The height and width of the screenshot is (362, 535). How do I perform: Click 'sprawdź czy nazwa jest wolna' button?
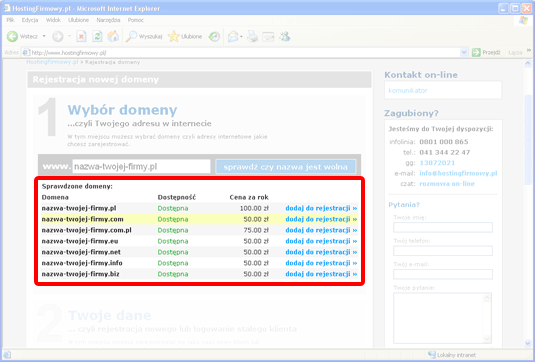coord(286,167)
